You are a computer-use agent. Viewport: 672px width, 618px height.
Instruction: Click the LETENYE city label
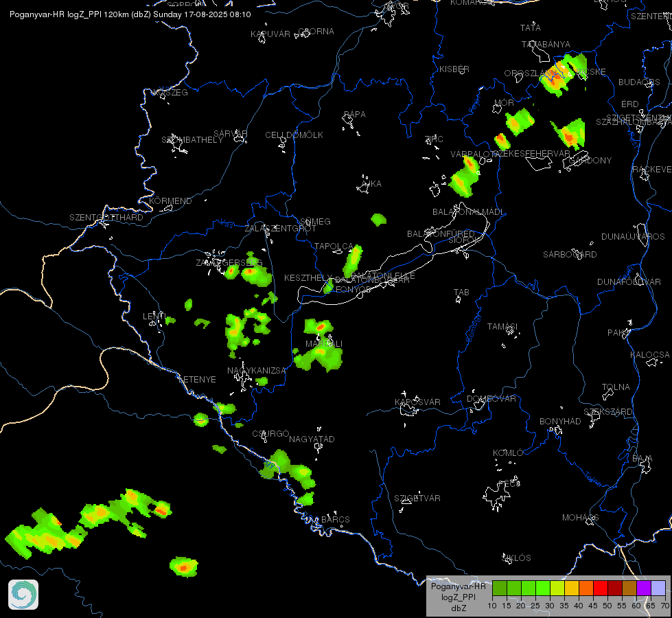point(197,380)
